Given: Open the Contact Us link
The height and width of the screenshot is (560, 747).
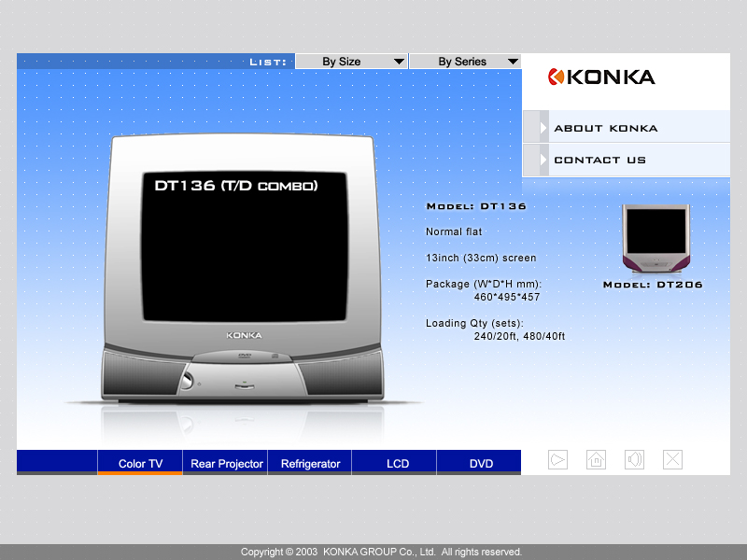Looking at the screenshot, I should coord(599,160).
